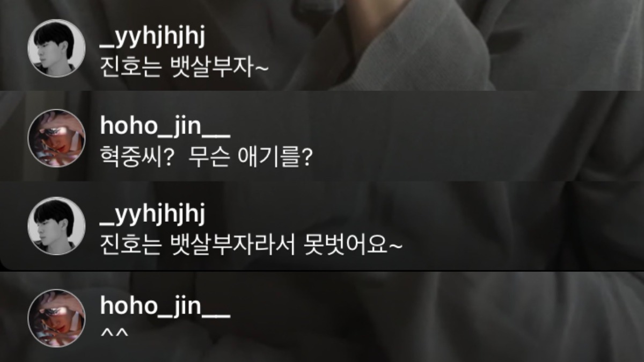The height and width of the screenshot is (362, 644).
Task: Open hoho_jin__ avatar beside '혁중씨?' comment
Action: pos(56,137)
